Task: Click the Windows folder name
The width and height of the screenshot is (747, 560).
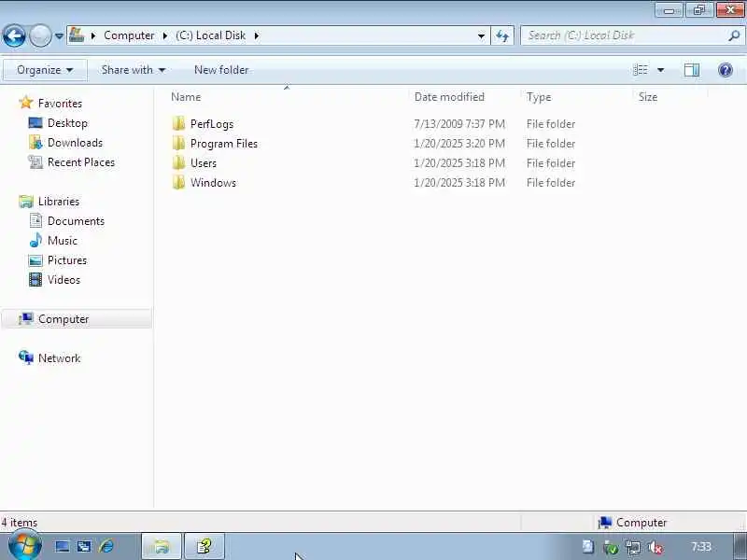Action: click(213, 182)
